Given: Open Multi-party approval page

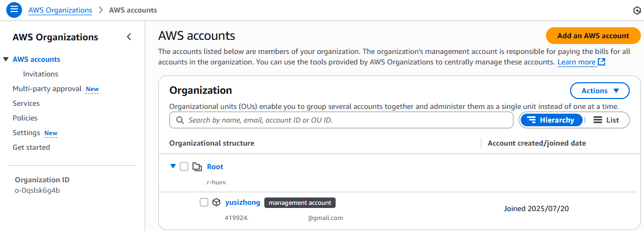Looking at the screenshot, I should pyautogui.click(x=47, y=89).
